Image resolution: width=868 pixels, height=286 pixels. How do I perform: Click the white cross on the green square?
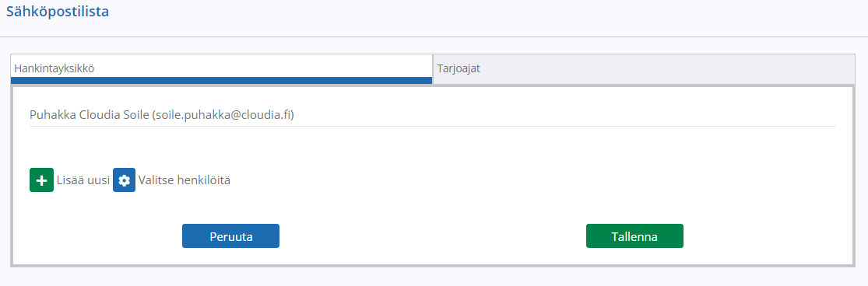coord(41,180)
